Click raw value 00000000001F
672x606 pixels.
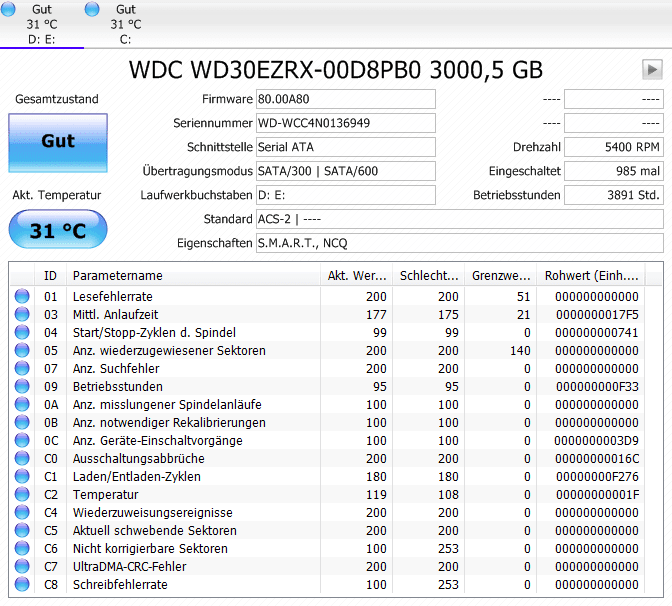tap(597, 495)
